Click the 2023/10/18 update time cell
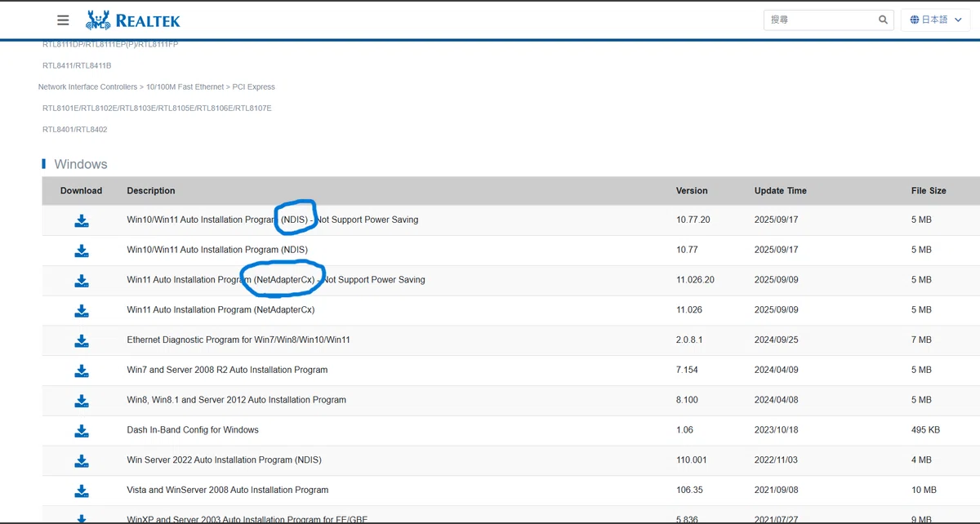980x524 pixels. [x=777, y=430]
